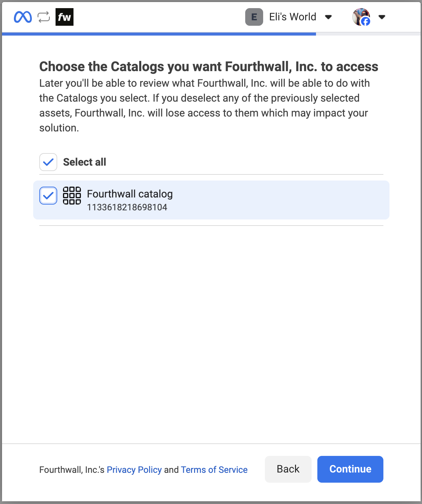
Task: Click the Select all label text
Action: 85,162
